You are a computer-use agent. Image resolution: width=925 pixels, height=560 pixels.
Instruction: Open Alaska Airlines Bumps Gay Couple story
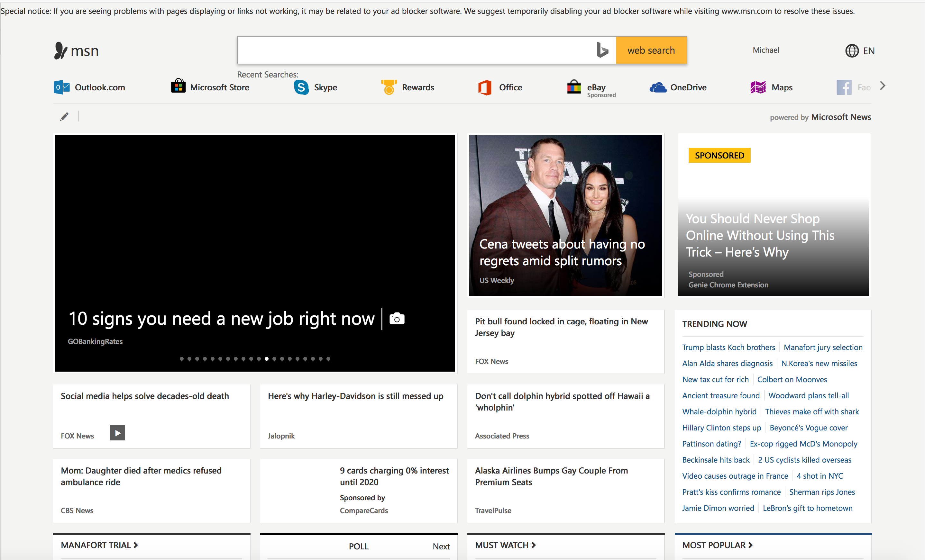coord(566,491)
